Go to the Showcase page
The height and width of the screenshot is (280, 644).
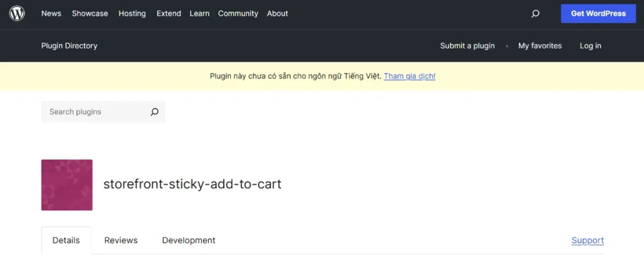[x=91, y=13]
